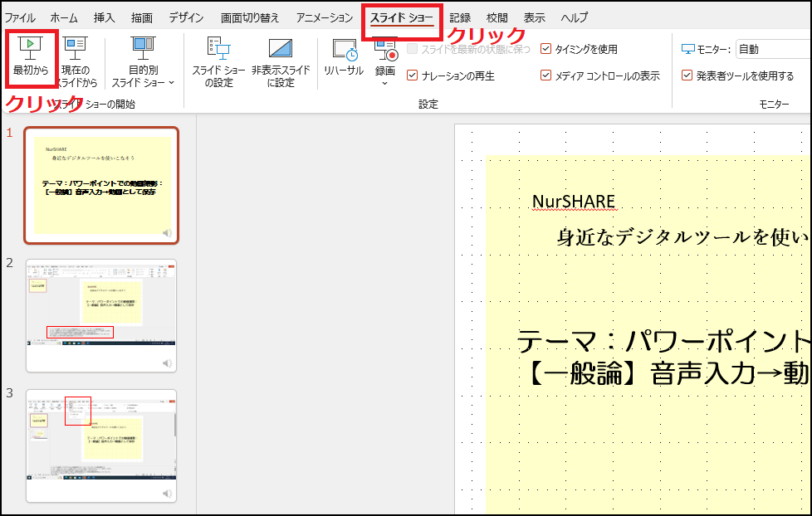Image resolution: width=812 pixels, height=516 pixels.
Task: Toggle メディア コントロールの表示 checkbox
Action: [545, 75]
